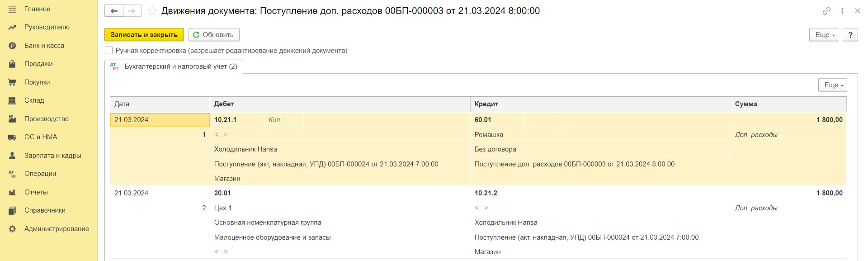
Task: Open help with the question mark button
Action: point(850,35)
